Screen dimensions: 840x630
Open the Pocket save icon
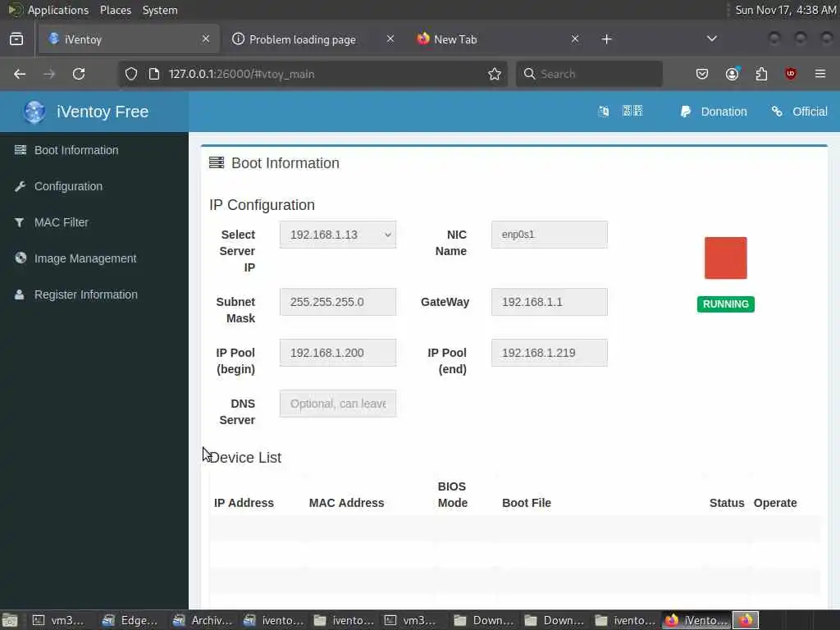click(702, 74)
